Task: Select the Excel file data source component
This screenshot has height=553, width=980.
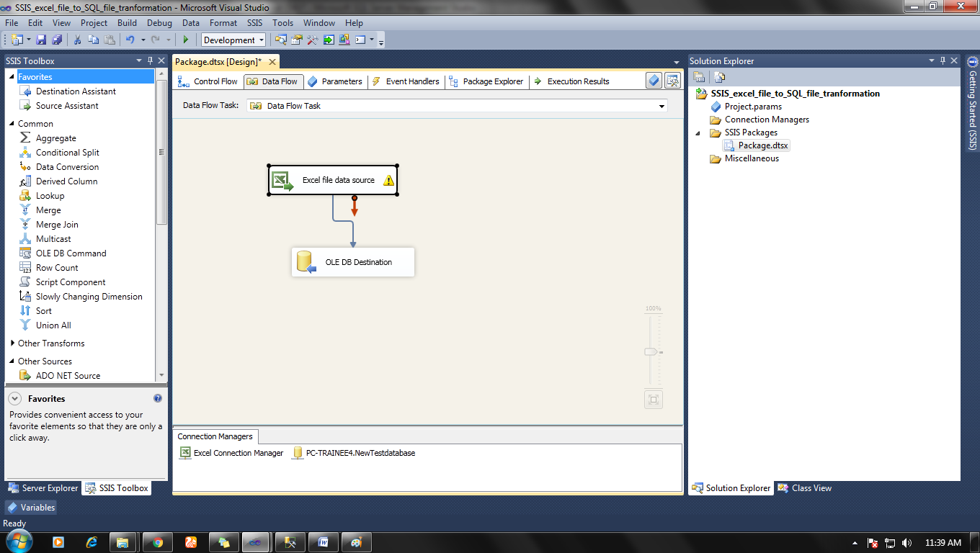Action: 333,180
